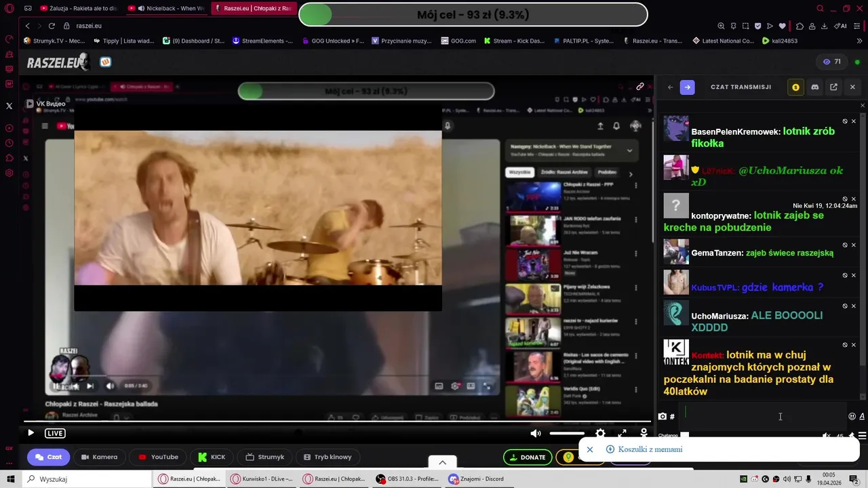Open kali24853 bookmark
This screenshot has width=868, height=488.
tap(780, 41)
